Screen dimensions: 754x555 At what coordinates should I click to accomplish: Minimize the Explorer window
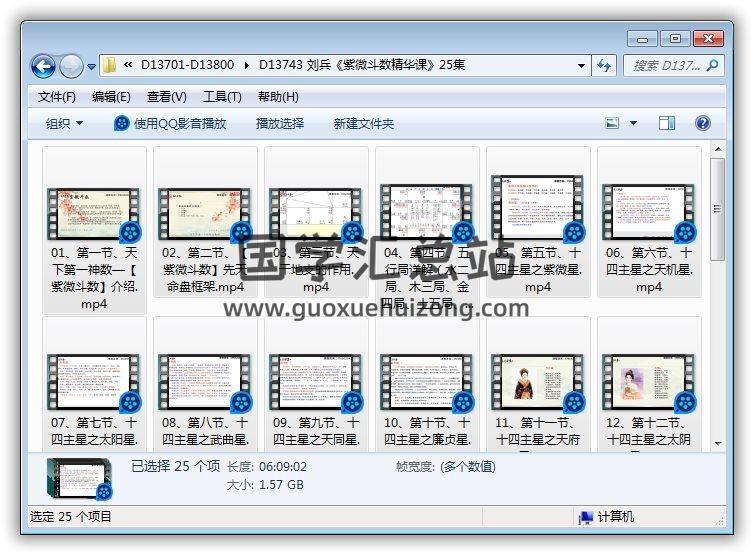coord(642,38)
